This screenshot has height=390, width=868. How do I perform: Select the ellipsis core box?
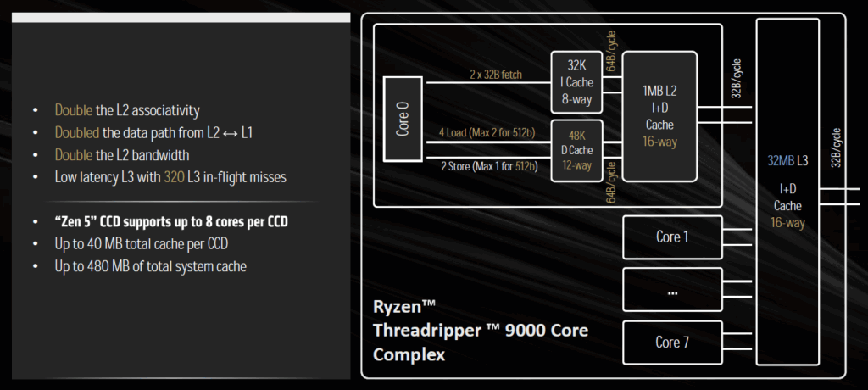pos(672,290)
